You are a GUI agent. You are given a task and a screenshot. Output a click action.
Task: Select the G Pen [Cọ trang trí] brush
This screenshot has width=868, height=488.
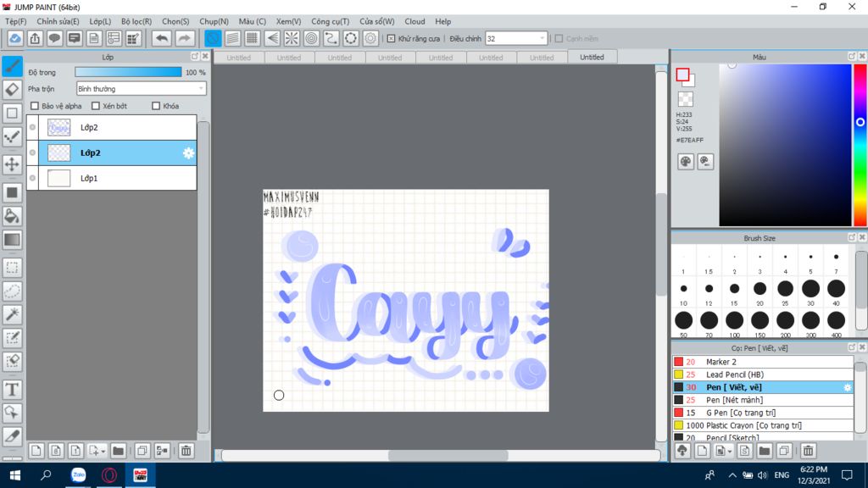click(764, 413)
